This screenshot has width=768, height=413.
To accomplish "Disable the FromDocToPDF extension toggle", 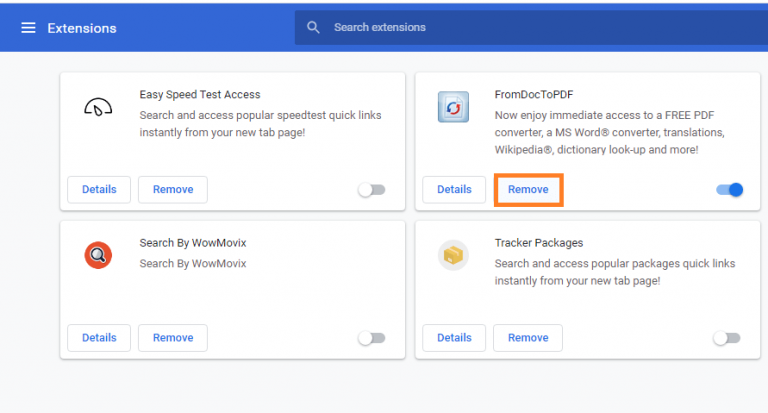I will (x=730, y=189).
